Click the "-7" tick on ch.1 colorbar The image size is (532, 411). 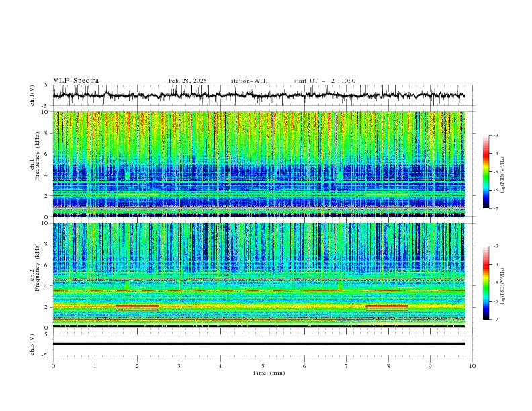tap(495, 208)
